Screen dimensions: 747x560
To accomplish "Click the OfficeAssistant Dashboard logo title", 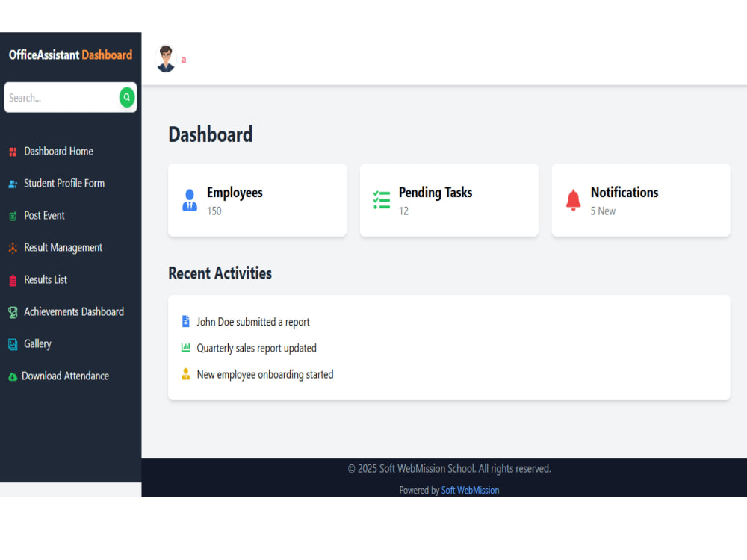I will pyautogui.click(x=70, y=55).
